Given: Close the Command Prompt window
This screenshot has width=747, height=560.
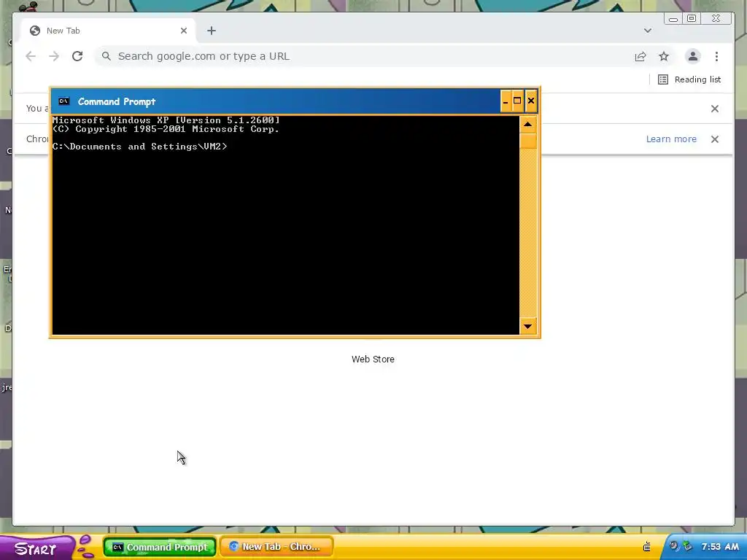Looking at the screenshot, I should (x=531, y=101).
